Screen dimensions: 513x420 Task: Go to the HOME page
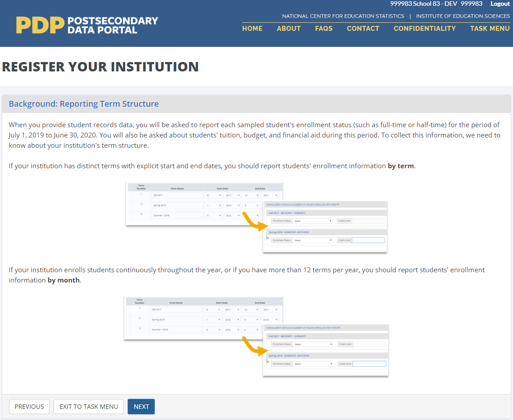click(x=252, y=29)
